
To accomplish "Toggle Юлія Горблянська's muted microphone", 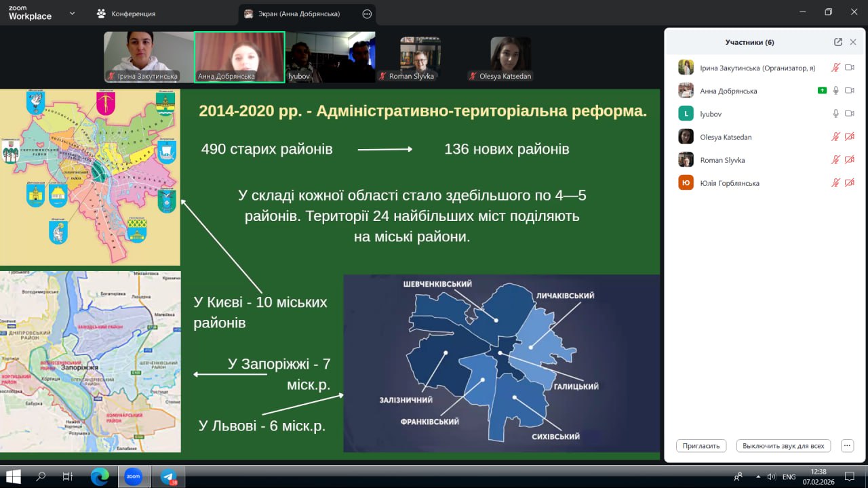I will point(836,183).
